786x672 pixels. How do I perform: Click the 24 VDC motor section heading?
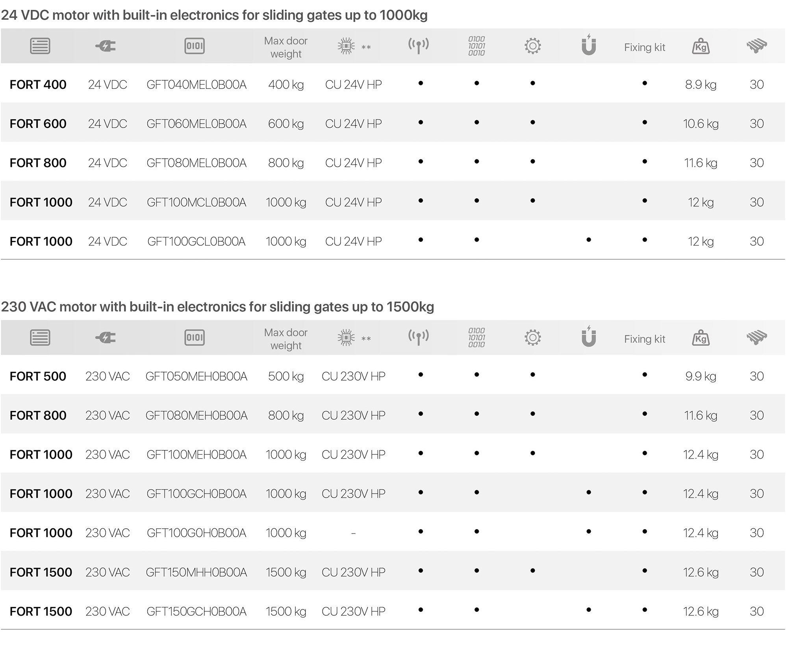(x=214, y=15)
